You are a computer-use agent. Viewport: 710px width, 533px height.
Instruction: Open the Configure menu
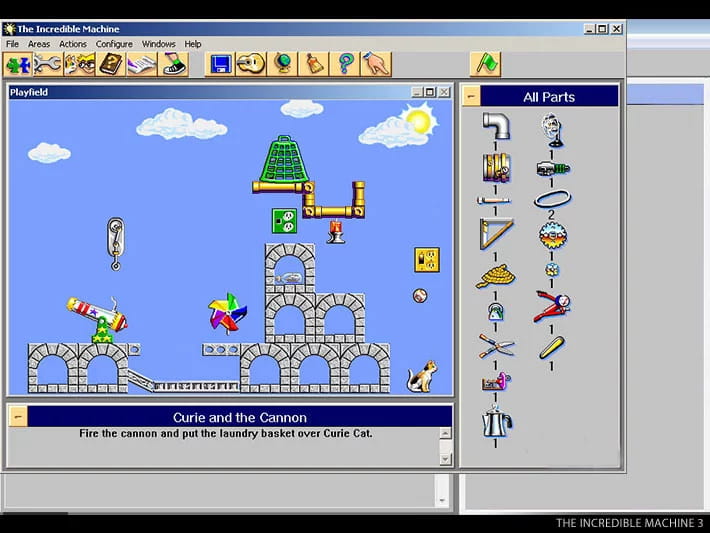pyautogui.click(x=114, y=44)
